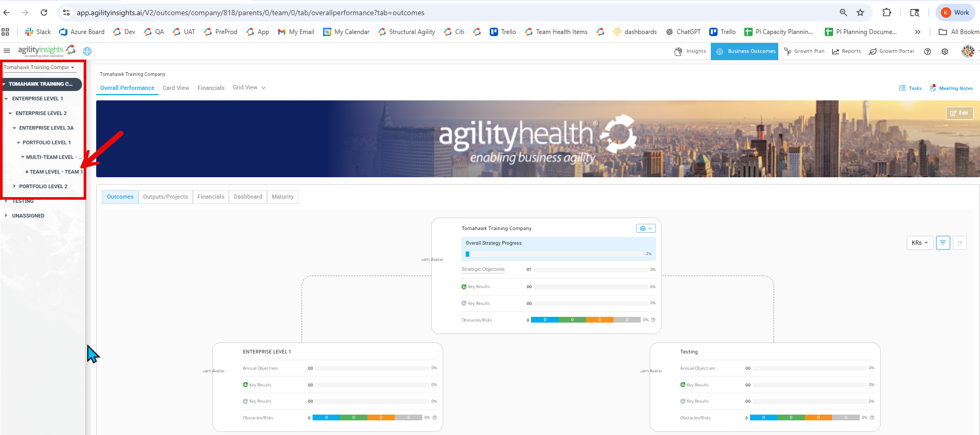
Task: Open the My Calendar bookmark
Action: tap(346, 32)
